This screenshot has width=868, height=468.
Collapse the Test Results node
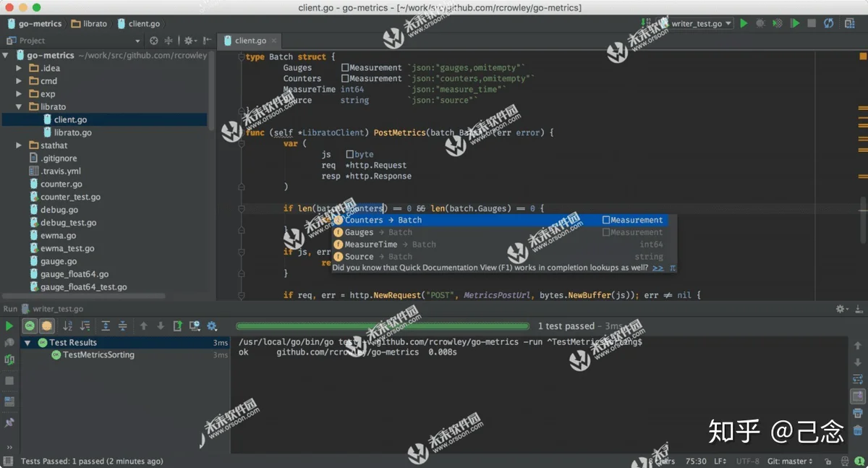pos(27,343)
